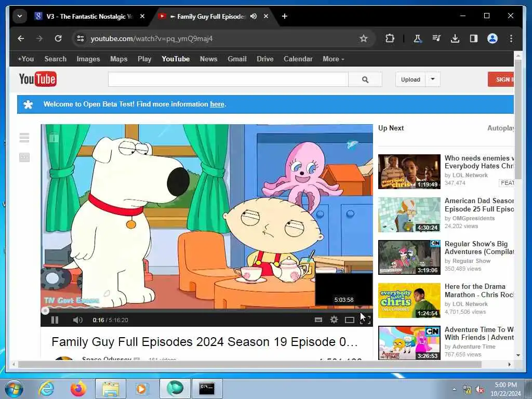532x399 pixels.
Task: Expand the tab search dropdown
Action: (20, 16)
